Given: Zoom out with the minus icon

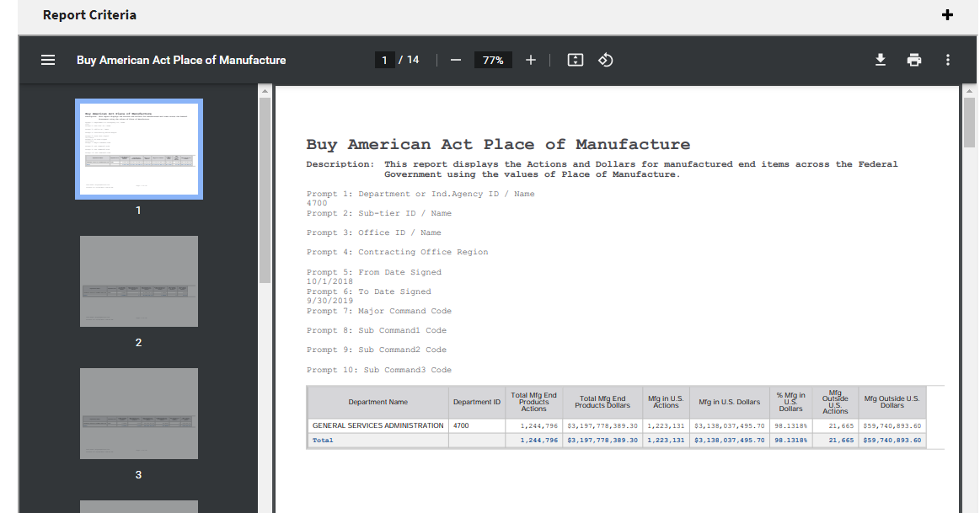Looking at the screenshot, I should (456, 60).
